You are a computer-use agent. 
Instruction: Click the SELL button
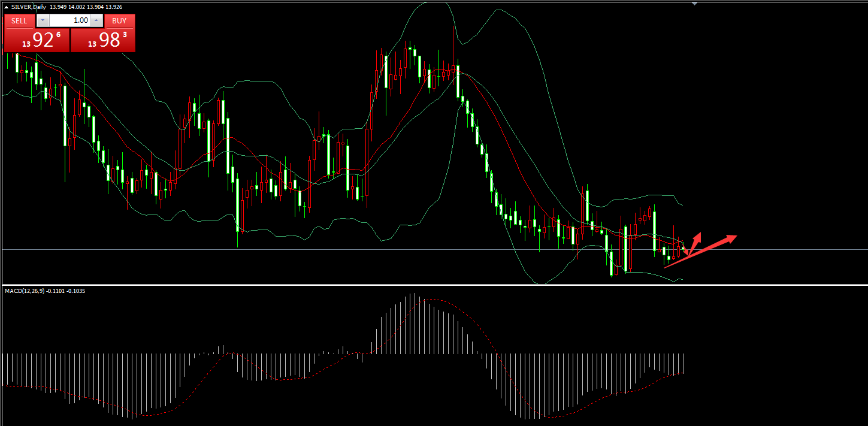(x=19, y=20)
